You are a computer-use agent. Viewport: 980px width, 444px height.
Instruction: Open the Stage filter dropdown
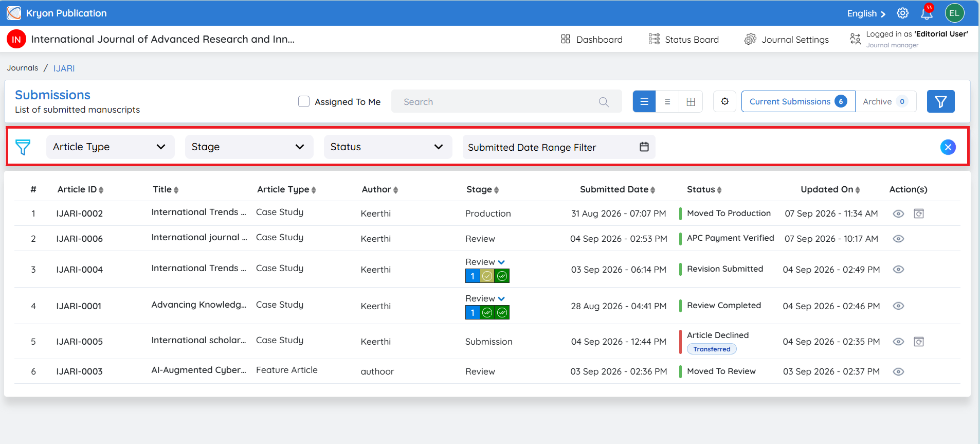pos(249,147)
